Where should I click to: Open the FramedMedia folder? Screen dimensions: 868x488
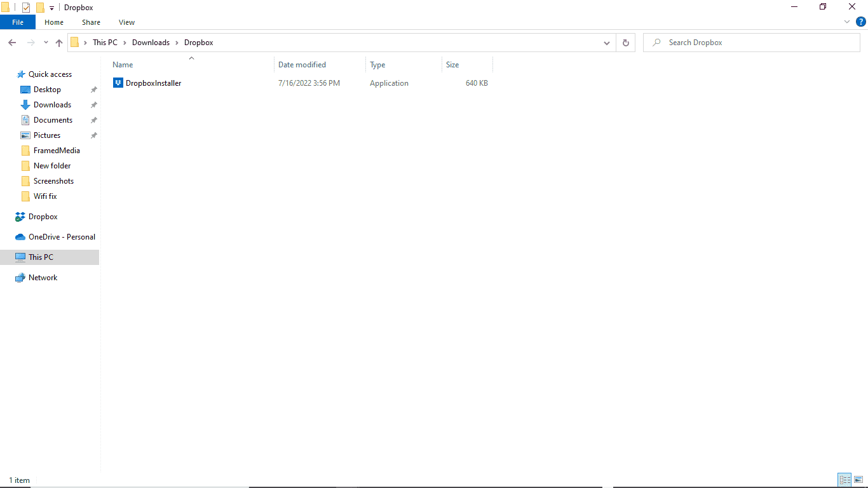[57, 151]
